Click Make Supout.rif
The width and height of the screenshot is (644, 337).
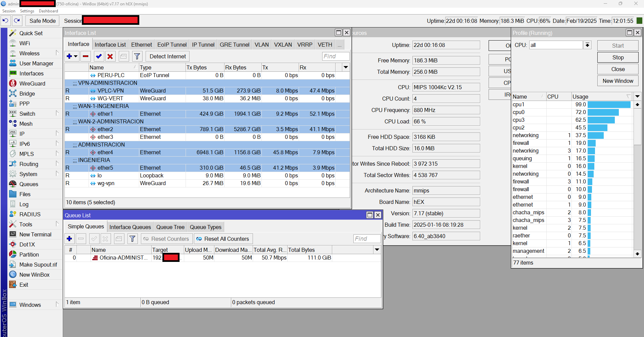(38, 265)
